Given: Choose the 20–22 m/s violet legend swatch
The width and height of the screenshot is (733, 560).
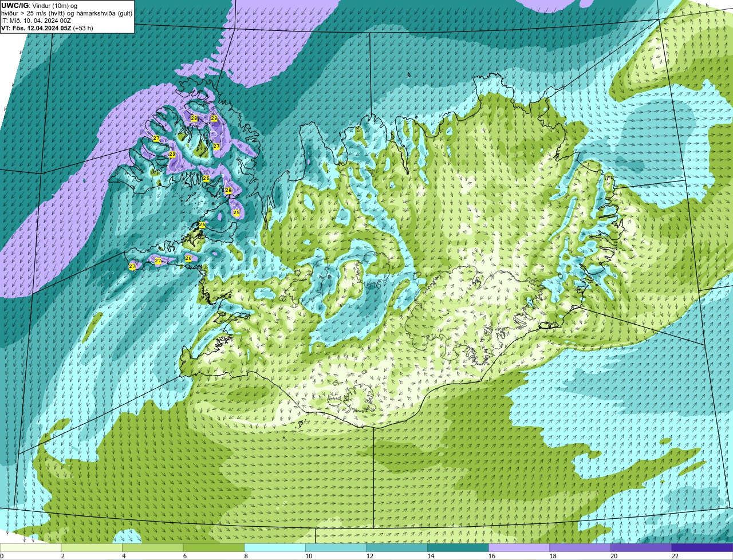Looking at the screenshot, I should point(641,547).
